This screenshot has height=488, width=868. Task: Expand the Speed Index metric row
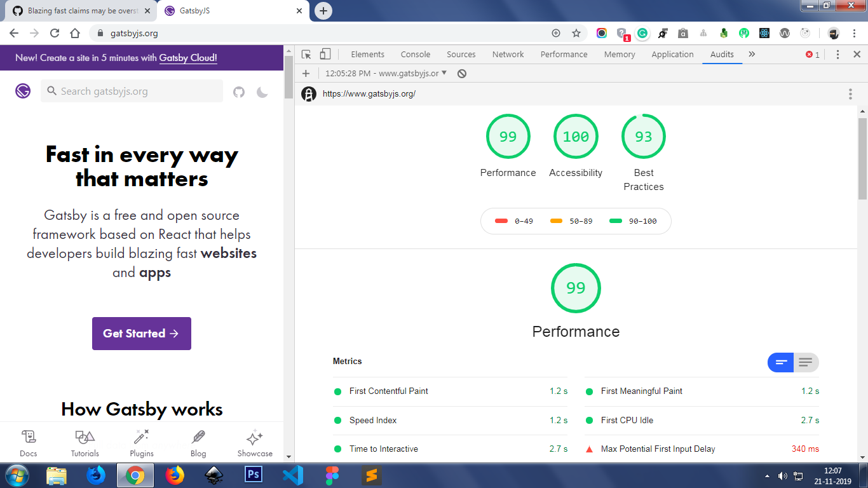[451, 421]
